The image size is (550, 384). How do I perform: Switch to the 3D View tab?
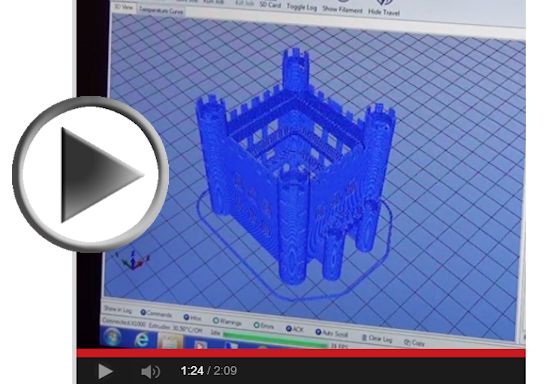[124, 7]
